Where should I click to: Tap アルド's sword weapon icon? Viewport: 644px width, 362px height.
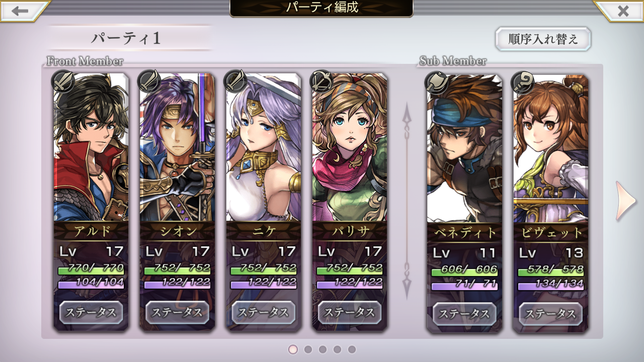click(63, 81)
